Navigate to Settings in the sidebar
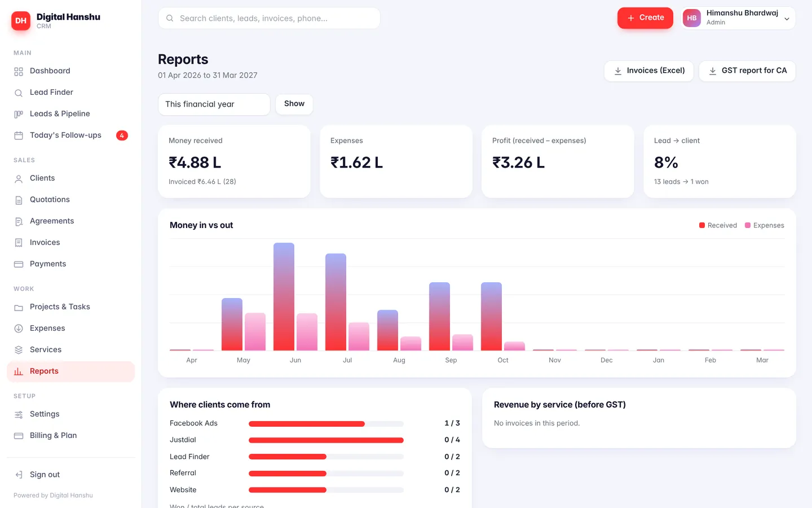 click(x=70, y=414)
